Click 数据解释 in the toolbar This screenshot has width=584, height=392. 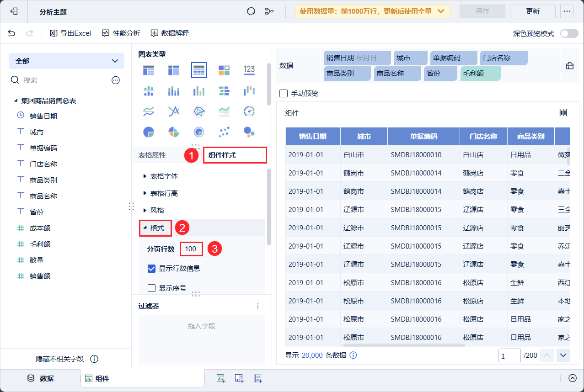tap(170, 33)
